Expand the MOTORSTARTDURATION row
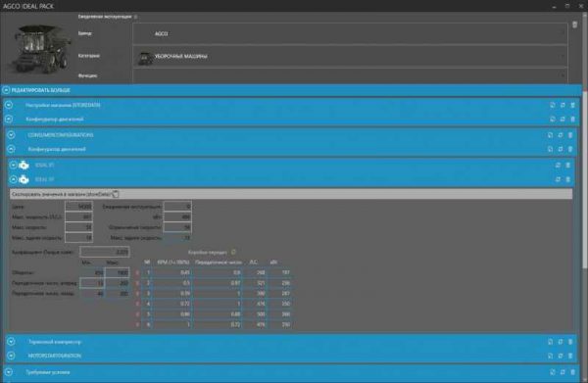588x383 pixels. (11, 356)
